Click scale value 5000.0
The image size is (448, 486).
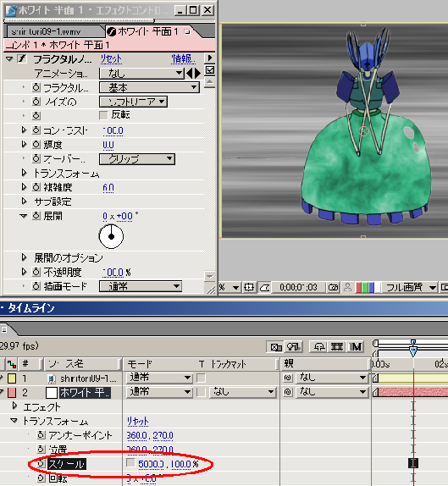[x=151, y=464]
